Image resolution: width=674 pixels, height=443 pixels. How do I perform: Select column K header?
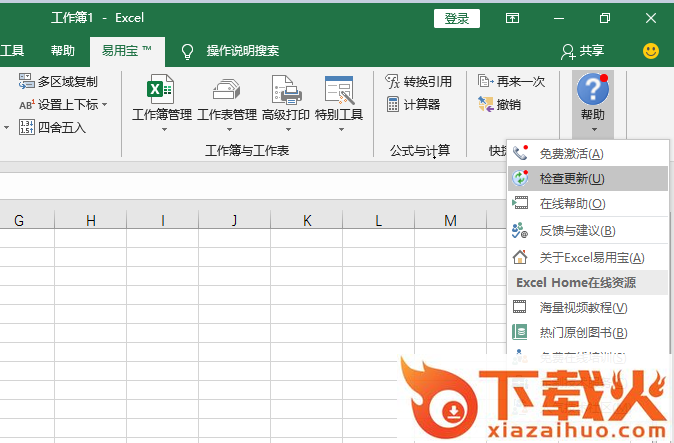tap(306, 220)
